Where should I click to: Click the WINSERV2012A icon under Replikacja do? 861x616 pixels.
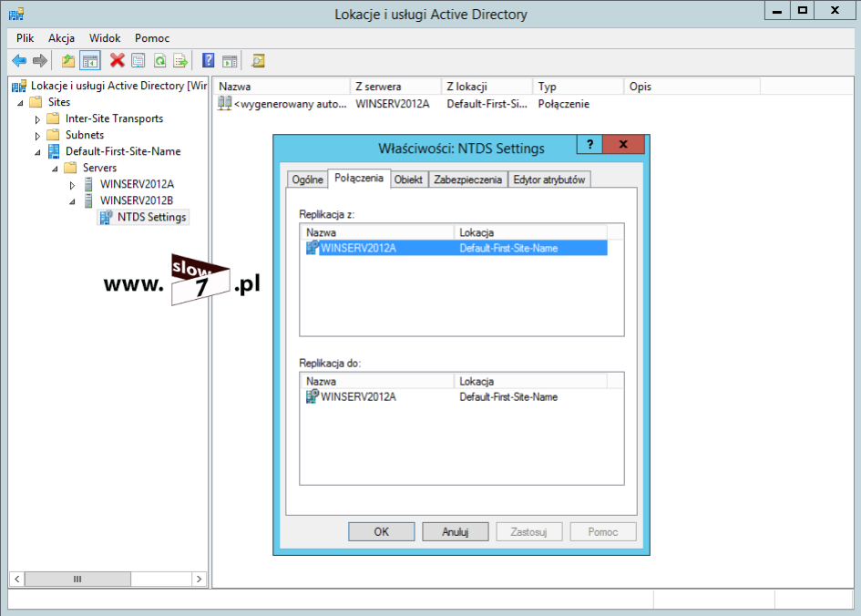(x=313, y=396)
